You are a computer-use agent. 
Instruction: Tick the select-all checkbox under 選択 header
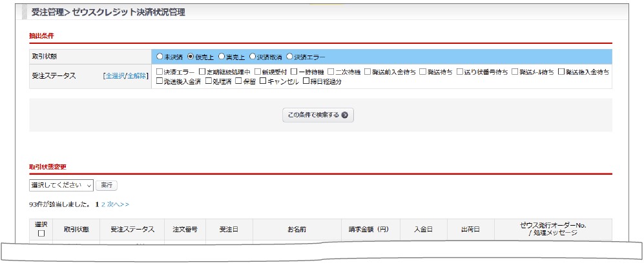41,234
